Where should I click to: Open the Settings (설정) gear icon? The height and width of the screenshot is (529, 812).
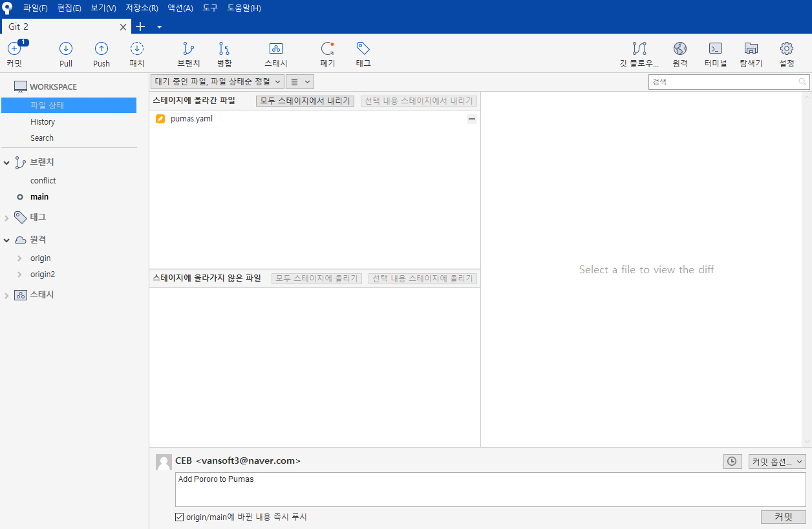coord(787,48)
